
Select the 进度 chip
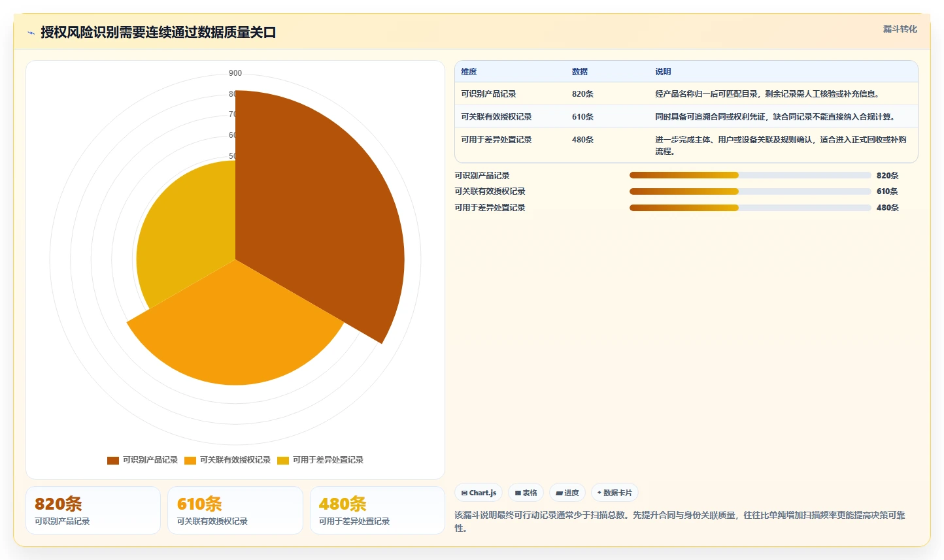[567, 493]
